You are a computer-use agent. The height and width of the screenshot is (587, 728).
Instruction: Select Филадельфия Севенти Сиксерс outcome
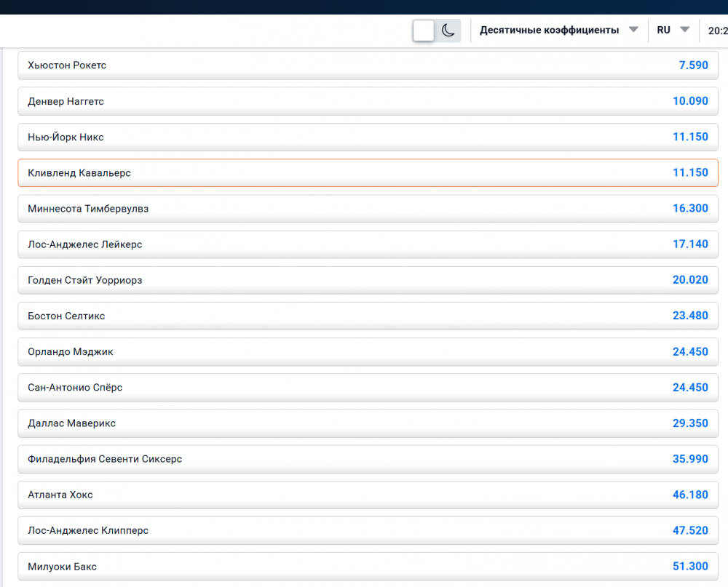coord(368,459)
